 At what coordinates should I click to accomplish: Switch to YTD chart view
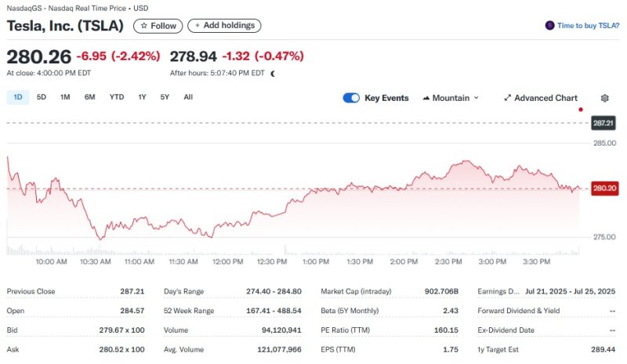point(116,97)
